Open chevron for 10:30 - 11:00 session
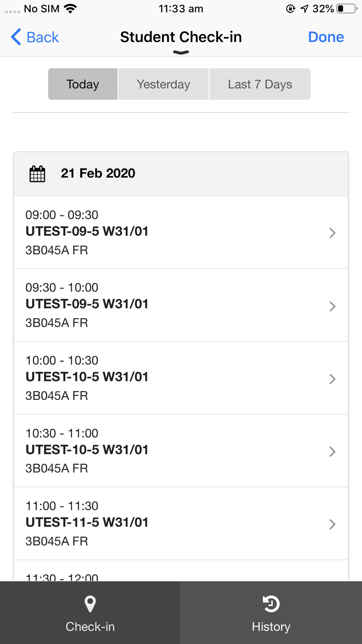Screen dimensions: 362x644 coord(332,452)
